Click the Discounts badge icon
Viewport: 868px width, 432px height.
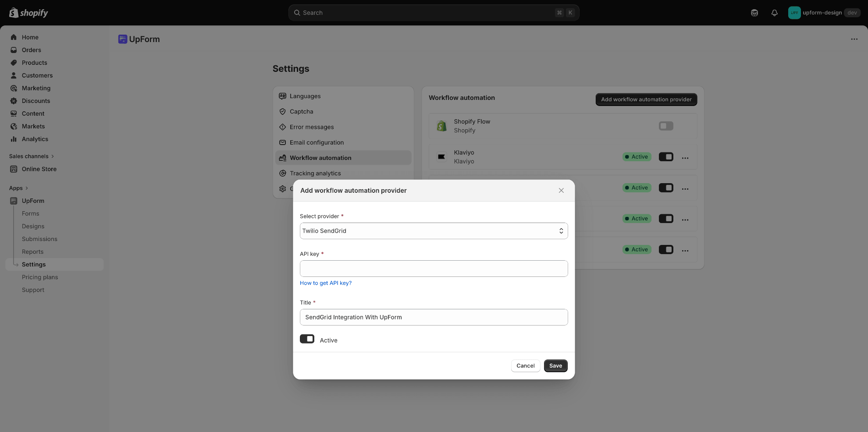(x=14, y=101)
